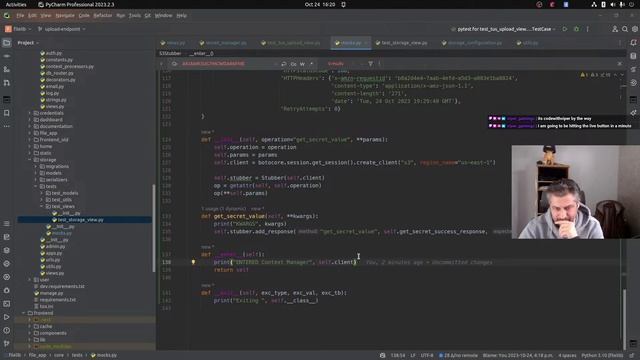The image size is (640, 360).
Task: Open the Project tool window icon
Action: [7, 42]
